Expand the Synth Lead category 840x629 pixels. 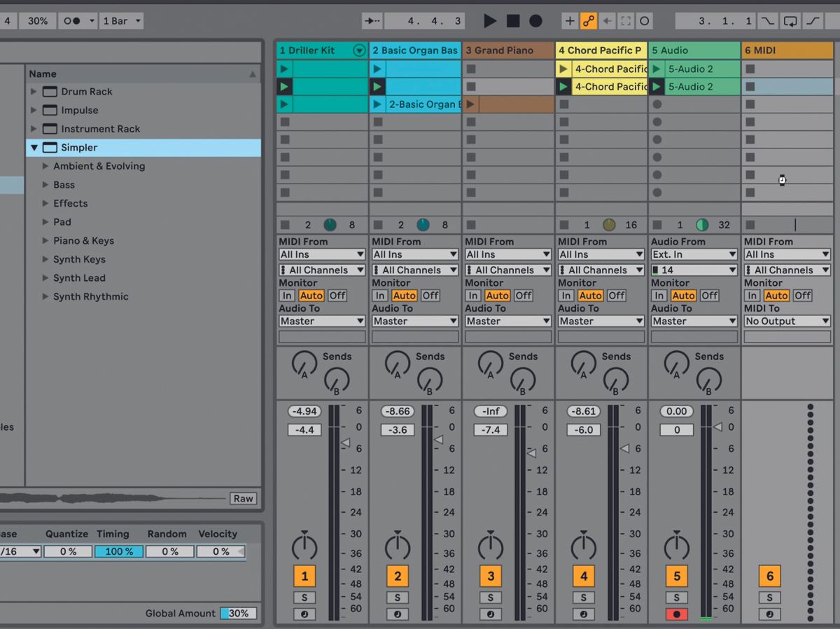pyautogui.click(x=45, y=278)
